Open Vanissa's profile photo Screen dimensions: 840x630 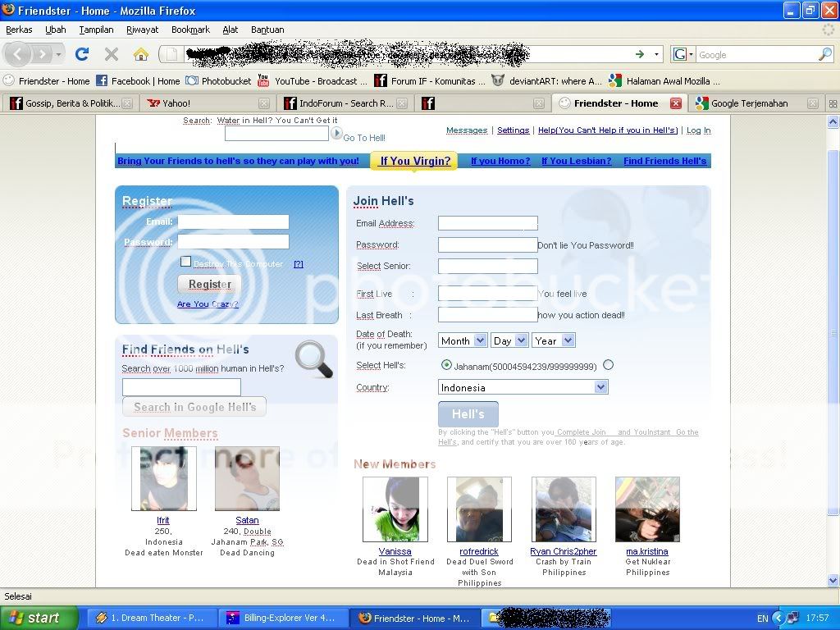[x=395, y=509]
